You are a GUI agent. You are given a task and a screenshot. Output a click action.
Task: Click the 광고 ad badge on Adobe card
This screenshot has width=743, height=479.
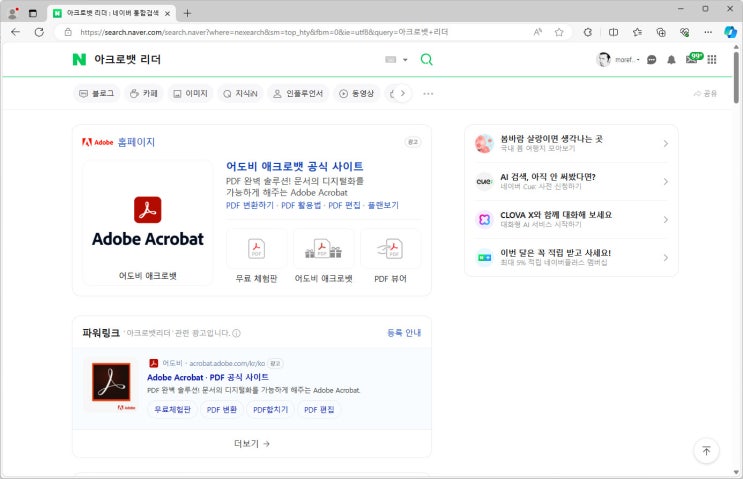(413, 142)
